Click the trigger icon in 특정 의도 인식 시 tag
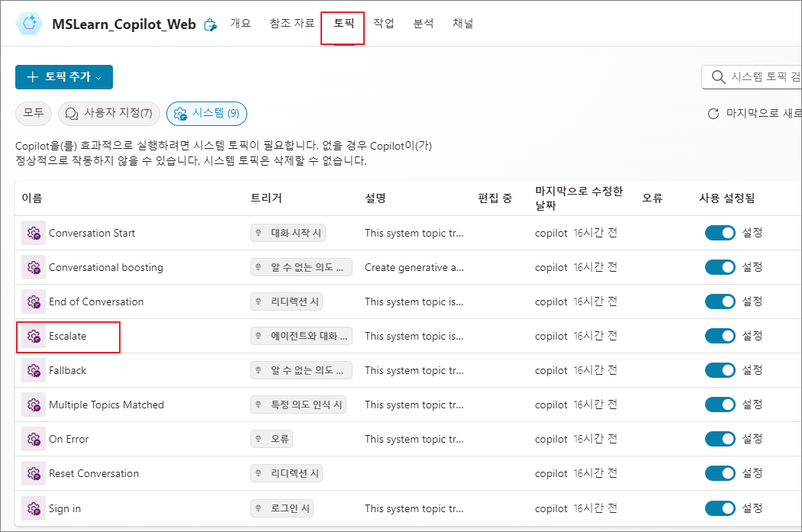 tap(258, 405)
